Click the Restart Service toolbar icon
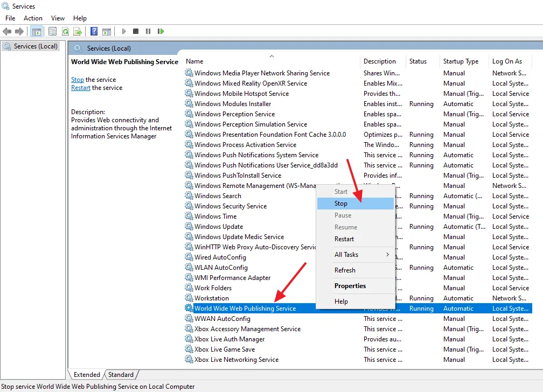This screenshot has height=392, width=543. pyautogui.click(x=161, y=32)
